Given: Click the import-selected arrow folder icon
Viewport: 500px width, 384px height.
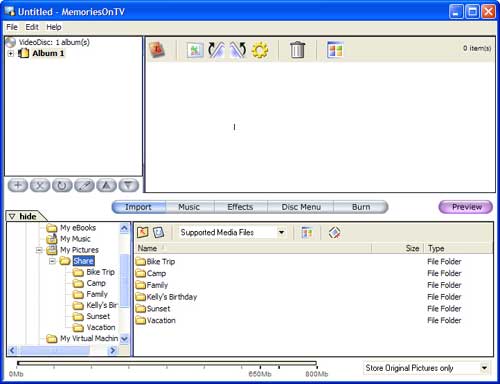Looking at the screenshot, I should click(143, 232).
